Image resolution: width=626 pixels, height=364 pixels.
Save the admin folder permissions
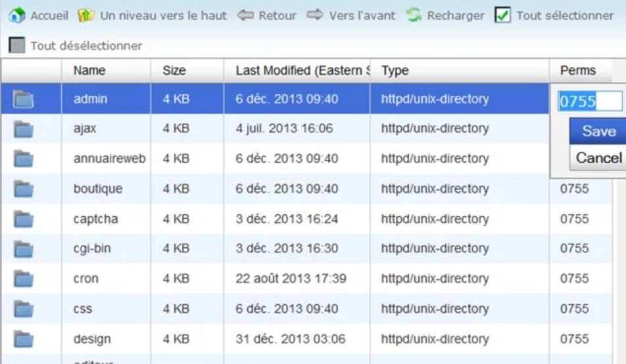click(598, 131)
